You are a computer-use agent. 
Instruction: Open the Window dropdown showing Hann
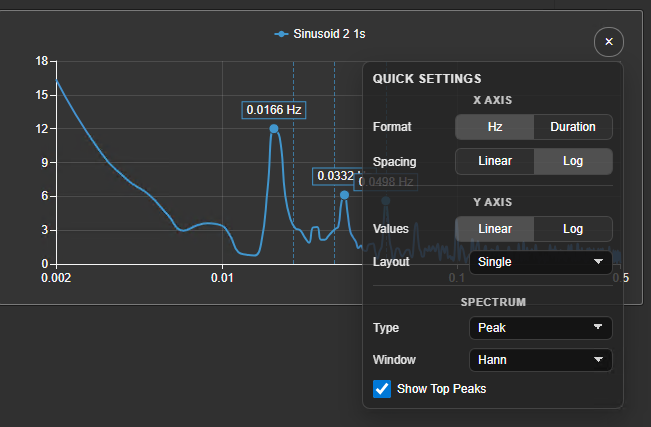[541, 360]
